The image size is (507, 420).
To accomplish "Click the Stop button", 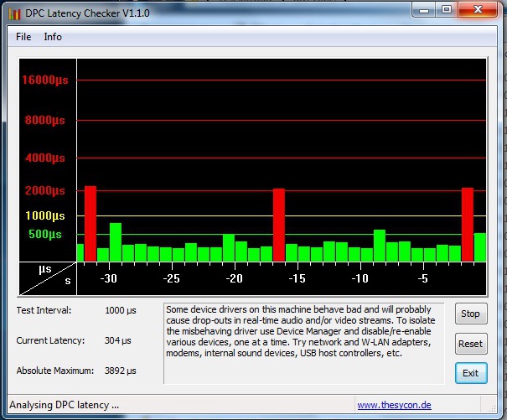I will point(471,314).
